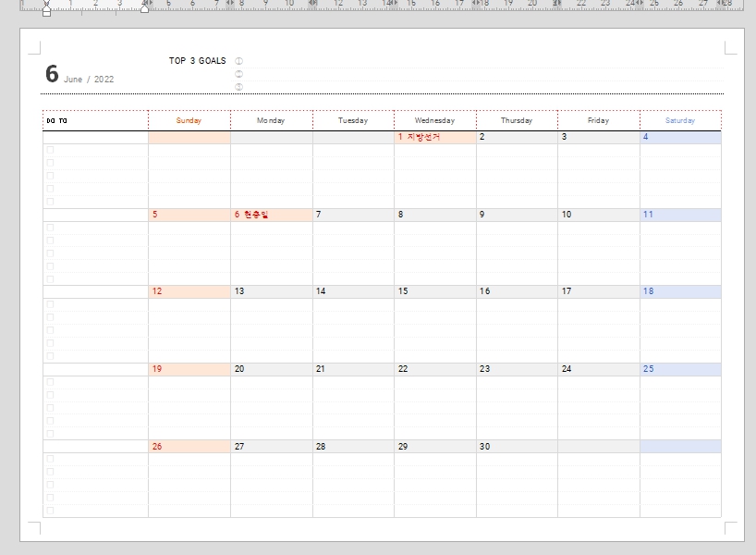This screenshot has height=555, width=756.
Task: Select the left indent marker on the ruler
Action: coord(46,13)
